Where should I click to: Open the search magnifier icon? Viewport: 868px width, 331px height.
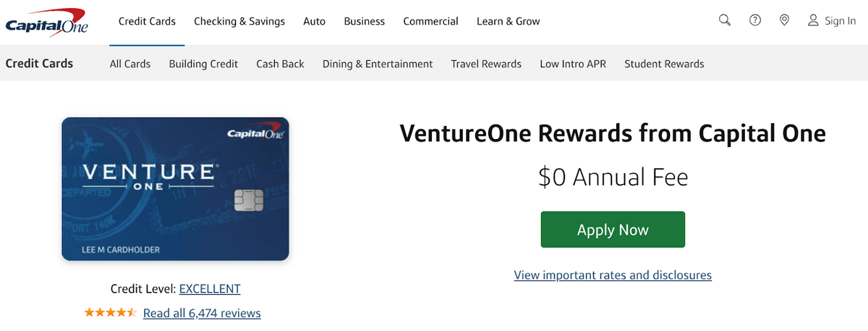click(725, 20)
